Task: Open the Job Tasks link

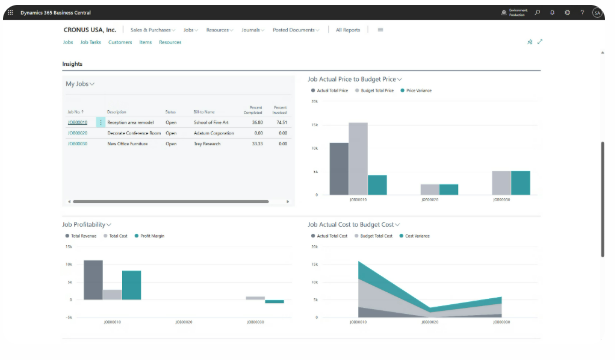Action: coord(91,42)
